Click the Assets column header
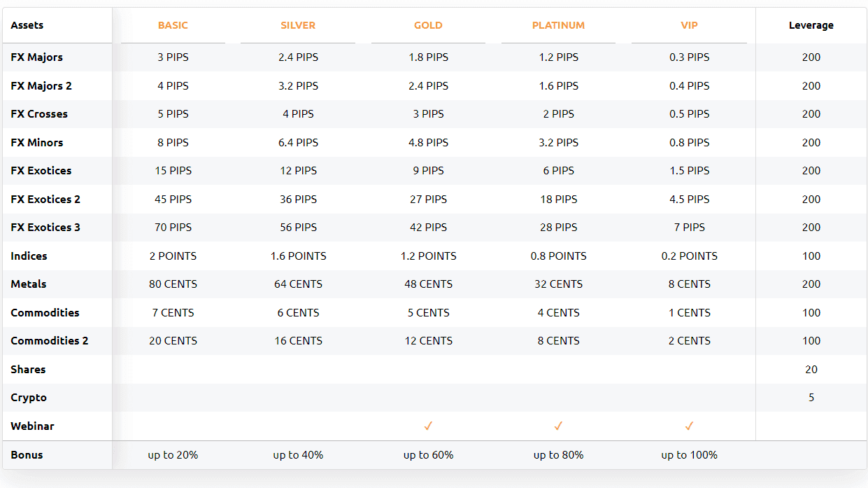 [27, 25]
